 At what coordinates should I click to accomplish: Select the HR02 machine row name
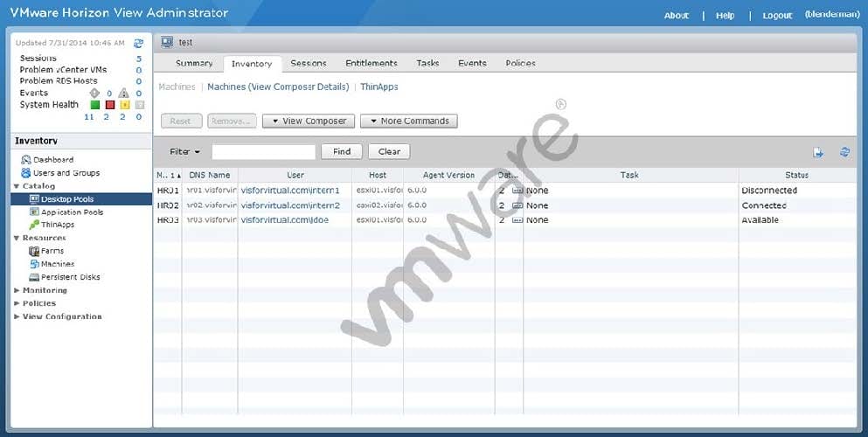168,205
